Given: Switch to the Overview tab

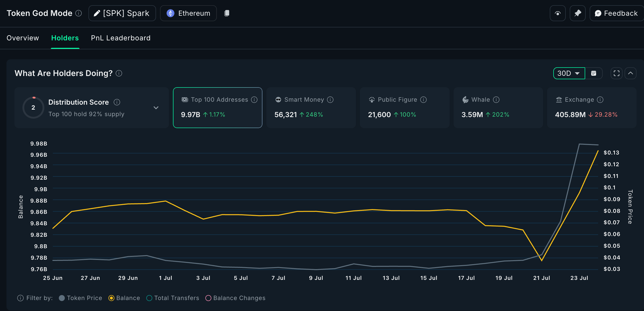Looking at the screenshot, I should pos(22,38).
